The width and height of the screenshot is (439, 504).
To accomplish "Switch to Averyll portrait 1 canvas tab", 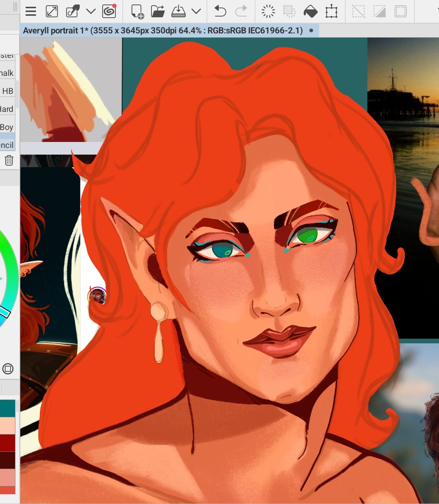I will [163, 30].
